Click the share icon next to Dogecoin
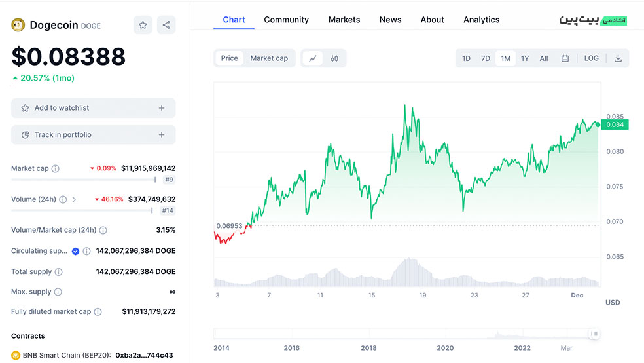Image resolution: width=644 pixels, height=363 pixels. (x=166, y=26)
